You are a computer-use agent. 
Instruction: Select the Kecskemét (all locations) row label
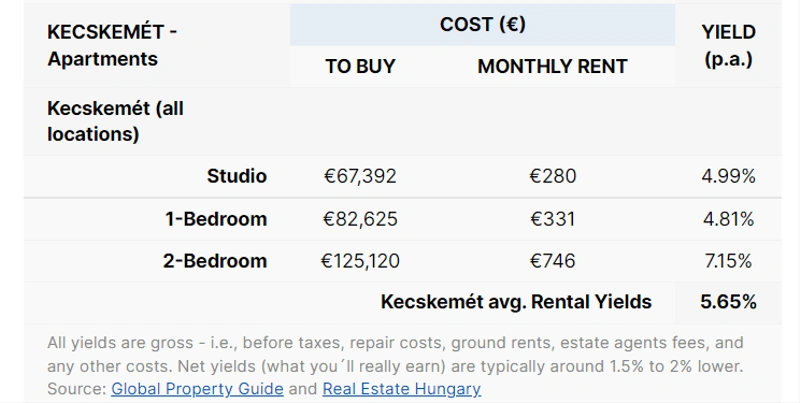(x=115, y=121)
